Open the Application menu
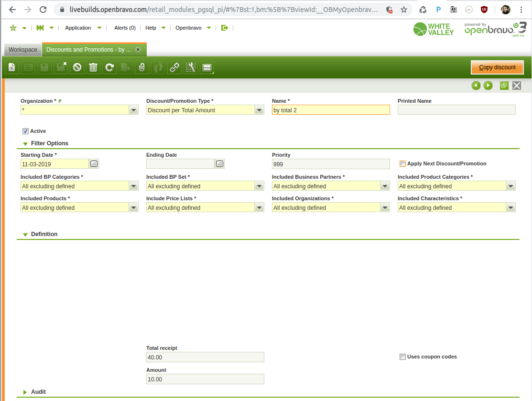This screenshot has height=401, width=532. coord(78,28)
